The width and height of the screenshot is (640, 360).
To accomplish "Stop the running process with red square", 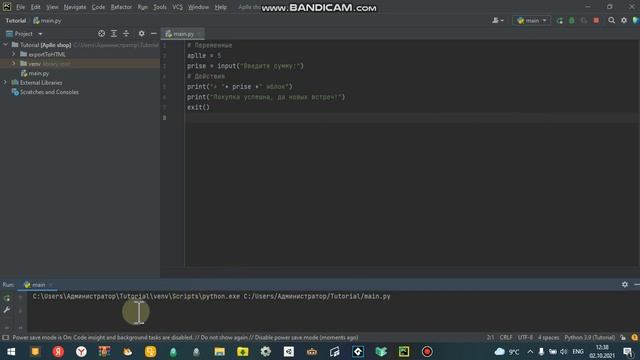I will (596, 20).
